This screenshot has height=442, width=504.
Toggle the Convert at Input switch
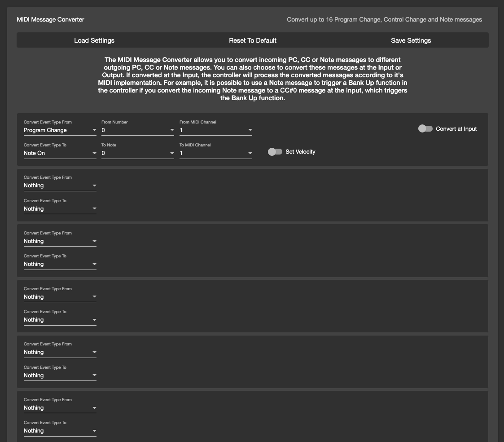point(425,129)
